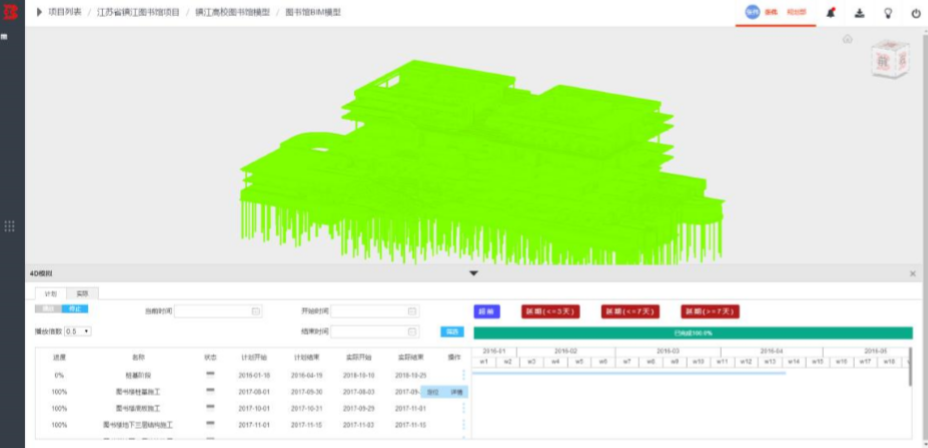928x448 pixels.
Task: Click the 3D view cube navigator
Action: coord(890,59)
